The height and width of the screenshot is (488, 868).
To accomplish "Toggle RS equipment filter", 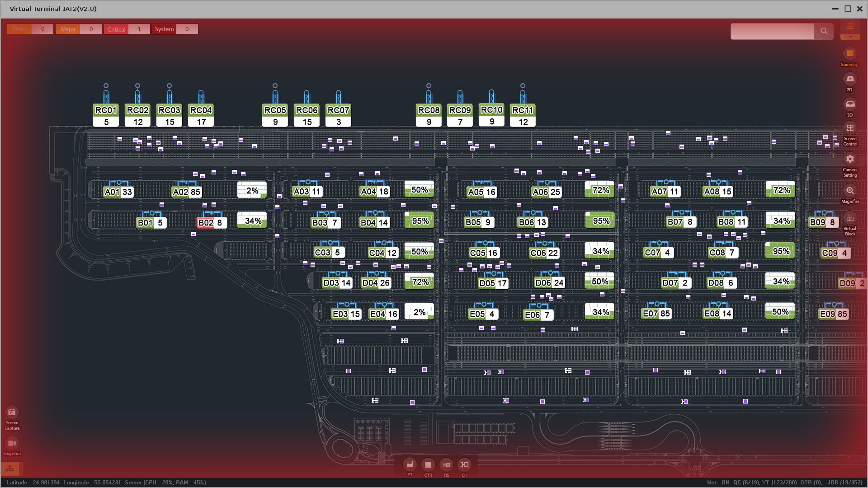I will (x=446, y=465).
